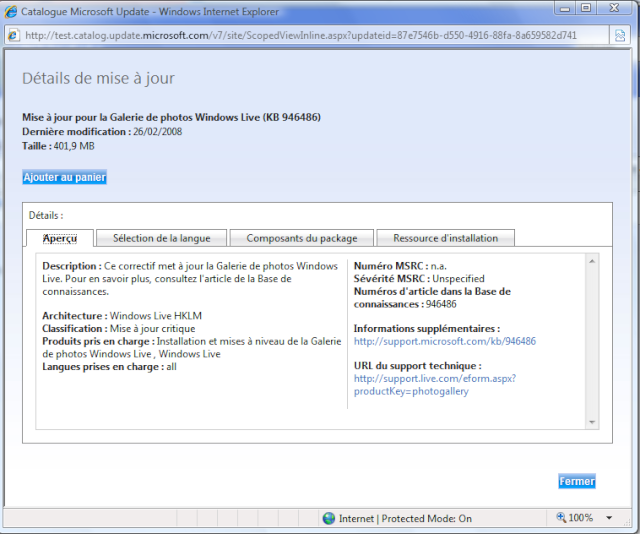Click the 'Mise à jour critique' classification value

point(152,329)
